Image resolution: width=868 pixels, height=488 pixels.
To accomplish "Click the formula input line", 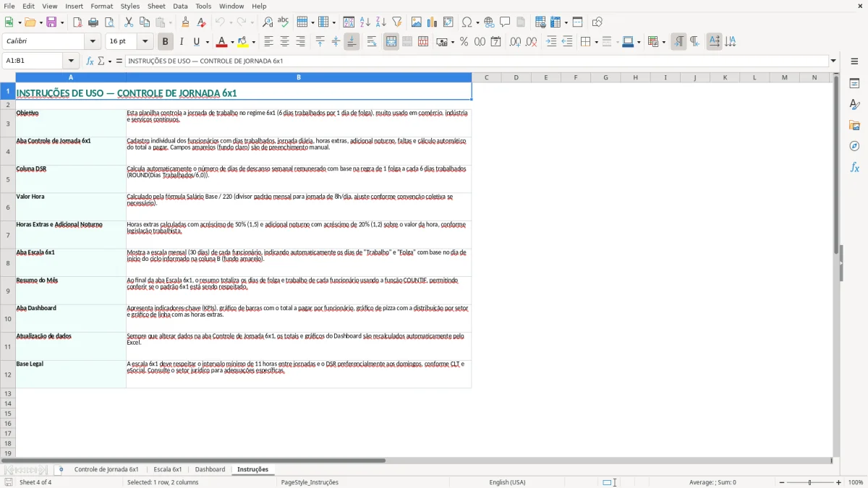I will [x=476, y=61].
